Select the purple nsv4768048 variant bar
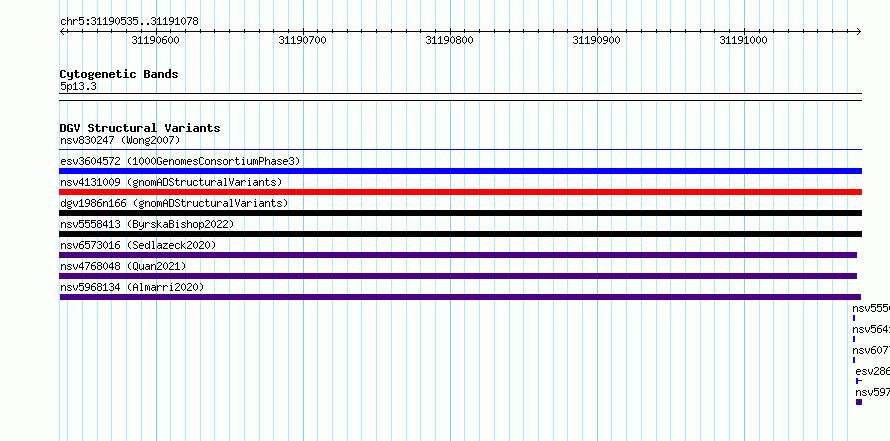 pyautogui.click(x=458, y=276)
